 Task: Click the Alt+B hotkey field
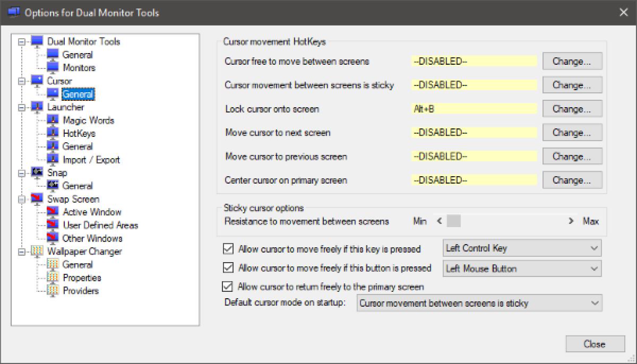point(473,108)
